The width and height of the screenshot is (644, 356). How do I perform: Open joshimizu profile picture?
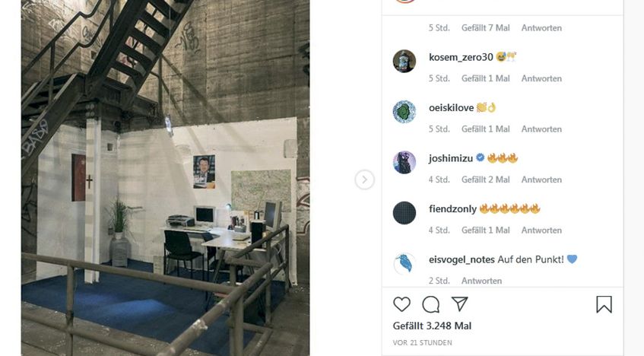404,162
